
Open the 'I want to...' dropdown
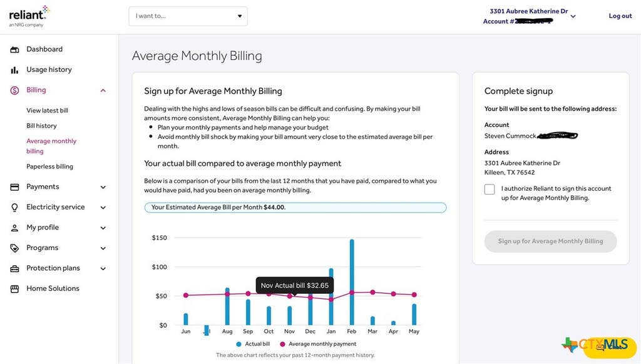(188, 16)
